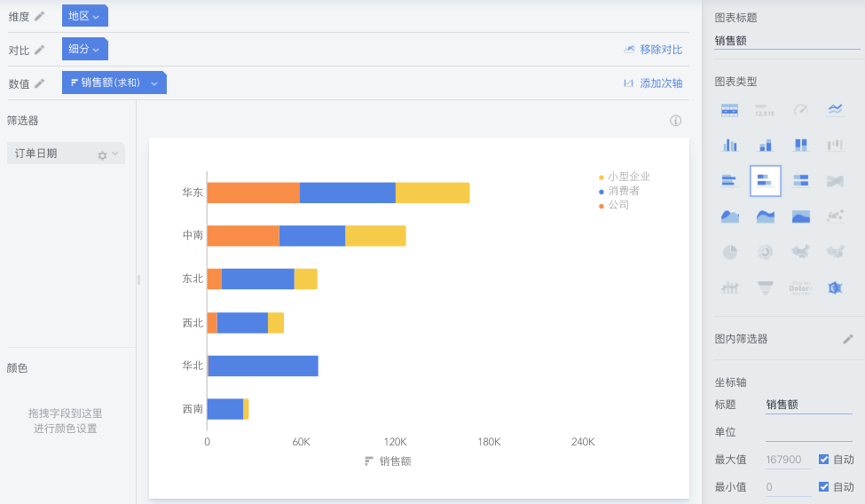Viewport: 865px width, 504px height.
Task: Select the combined bar-line chart type
Action: [729, 287]
